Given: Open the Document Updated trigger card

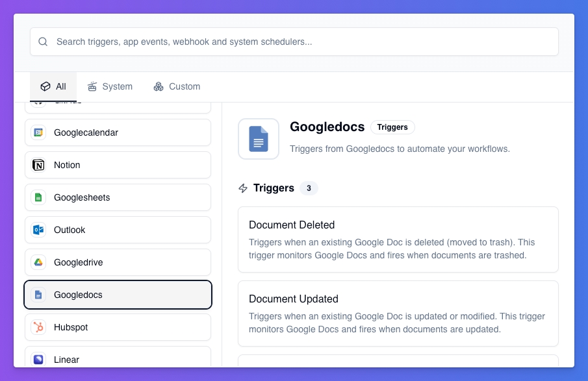Looking at the screenshot, I should tap(398, 313).
